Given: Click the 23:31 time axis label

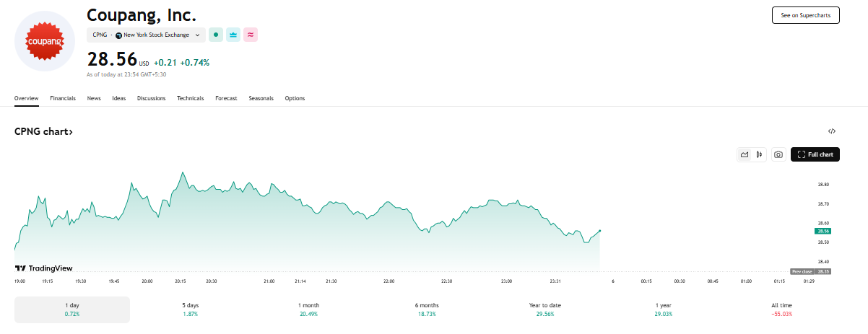Looking at the screenshot, I should click(555, 281).
